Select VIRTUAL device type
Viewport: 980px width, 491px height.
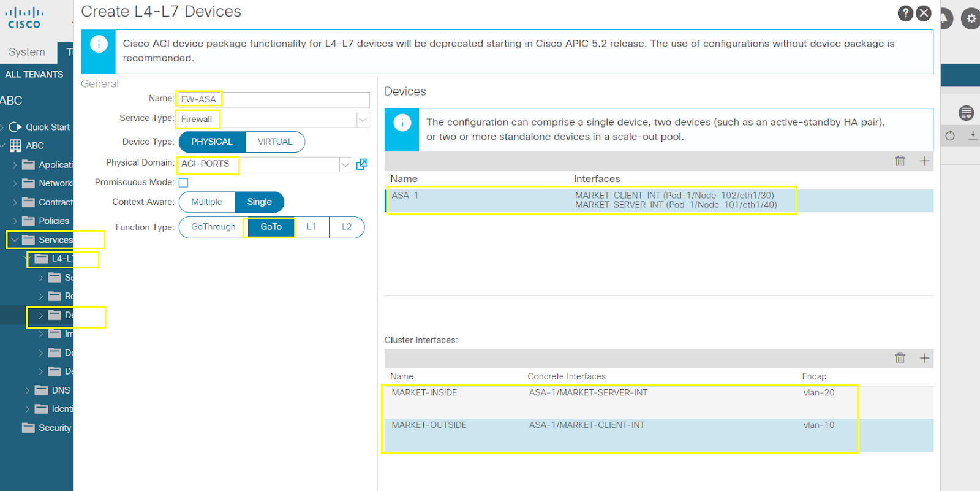click(x=275, y=142)
